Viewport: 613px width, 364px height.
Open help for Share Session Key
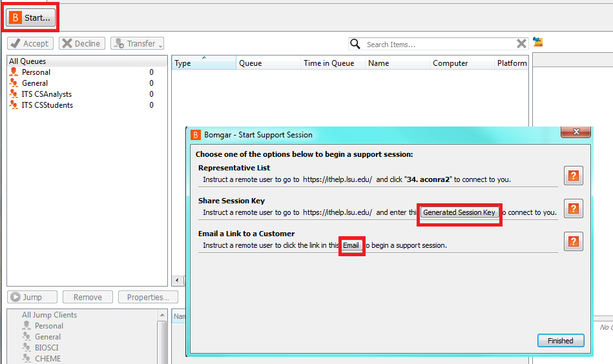(x=574, y=208)
